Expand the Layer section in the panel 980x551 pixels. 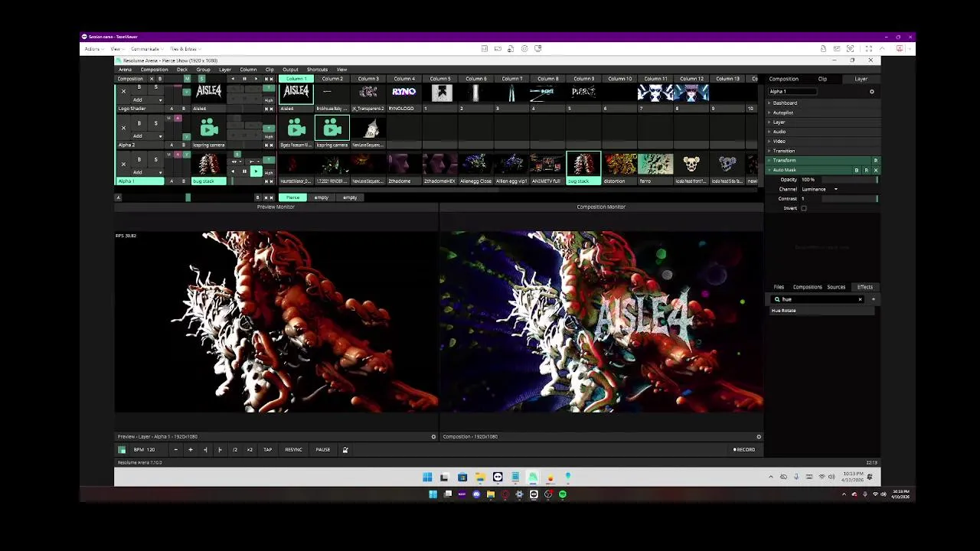coord(823,122)
